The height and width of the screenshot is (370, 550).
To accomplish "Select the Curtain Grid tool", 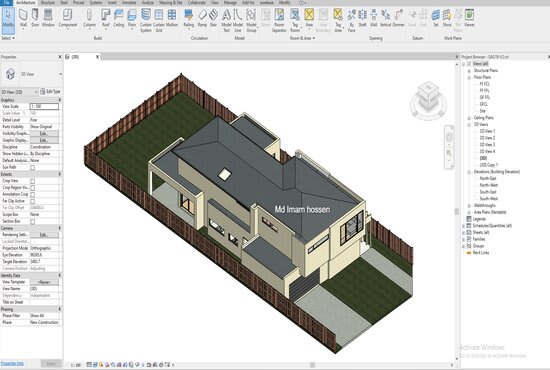I will tap(159, 20).
